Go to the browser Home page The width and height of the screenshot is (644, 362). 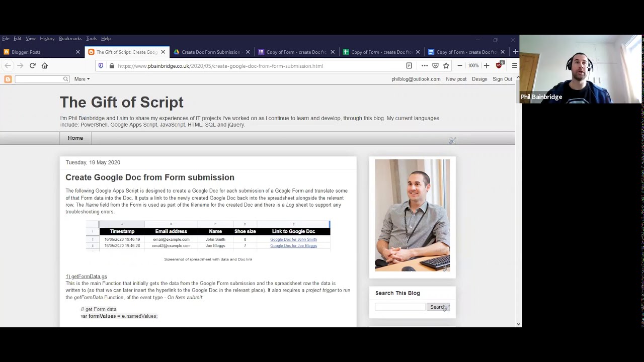click(45, 66)
